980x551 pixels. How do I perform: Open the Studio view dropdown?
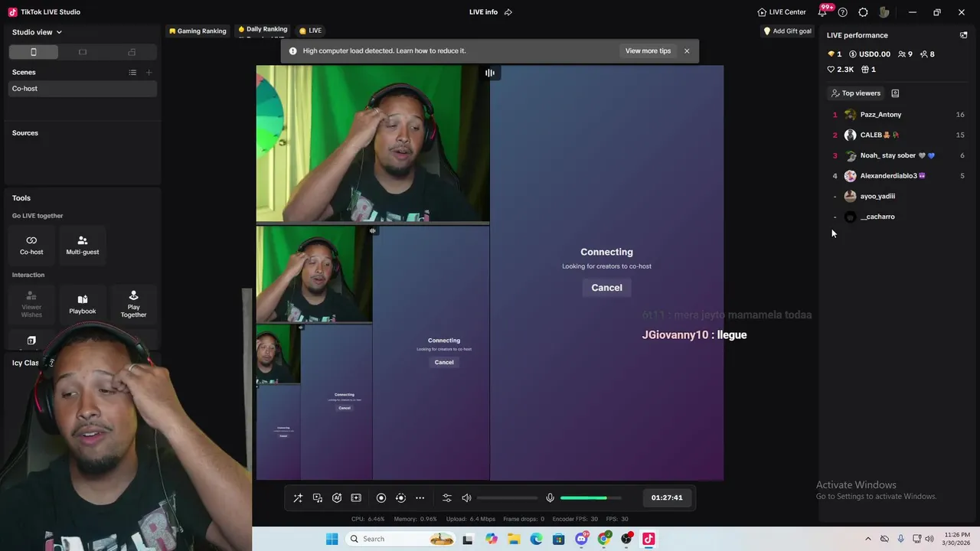pyautogui.click(x=37, y=32)
